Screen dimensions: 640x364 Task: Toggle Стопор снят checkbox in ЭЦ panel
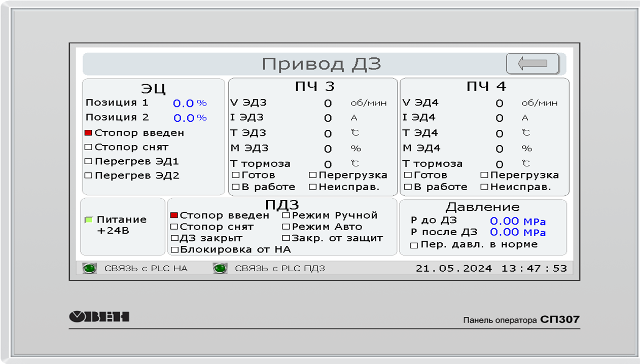tap(88, 148)
